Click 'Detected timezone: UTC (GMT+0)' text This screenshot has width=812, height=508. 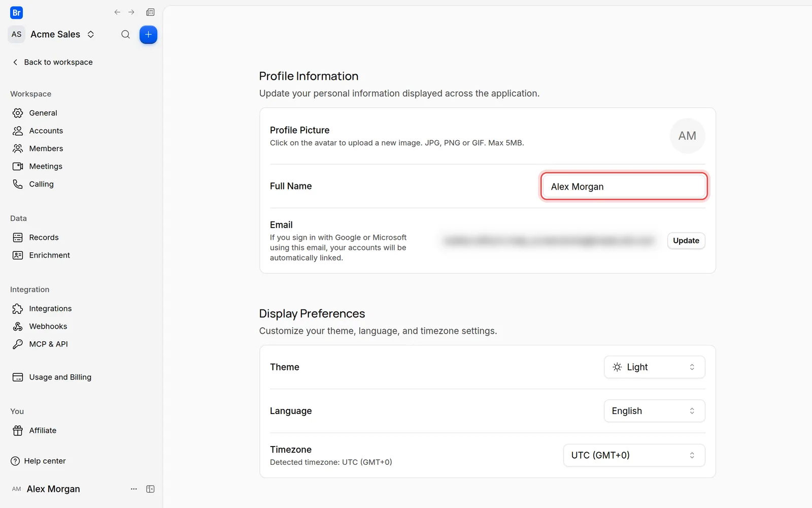(x=331, y=462)
